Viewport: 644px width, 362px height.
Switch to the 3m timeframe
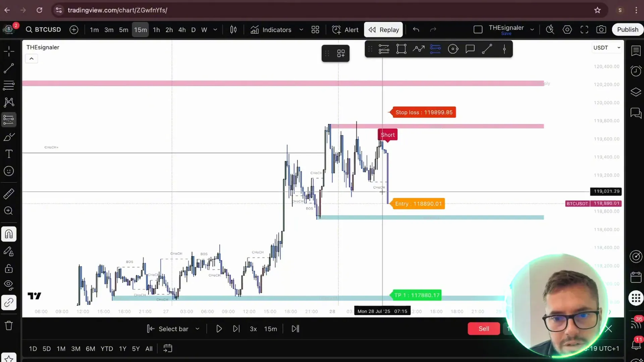click(x=109, y=30)
